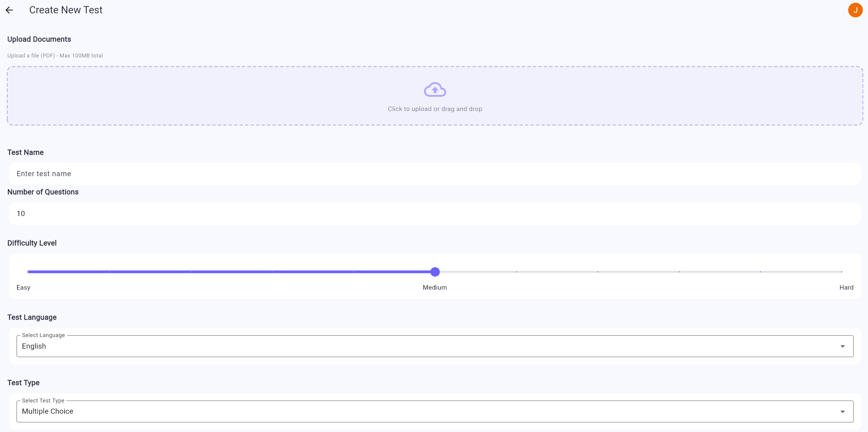Set difficulty slider to the Hard end
Image resolution: width=868 pixels, height=432 pixels.
pyautogui.click(x=842, y=272)
